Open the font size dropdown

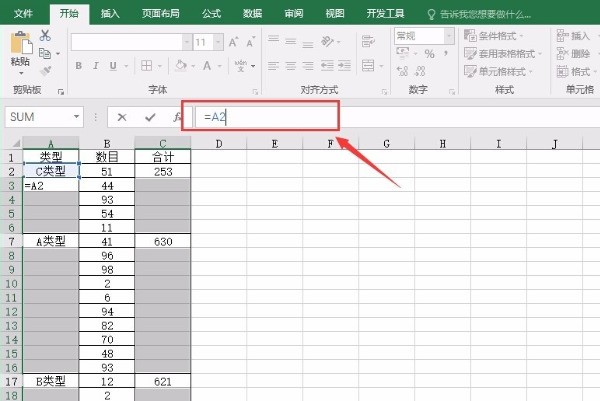(x=217, y=42)
